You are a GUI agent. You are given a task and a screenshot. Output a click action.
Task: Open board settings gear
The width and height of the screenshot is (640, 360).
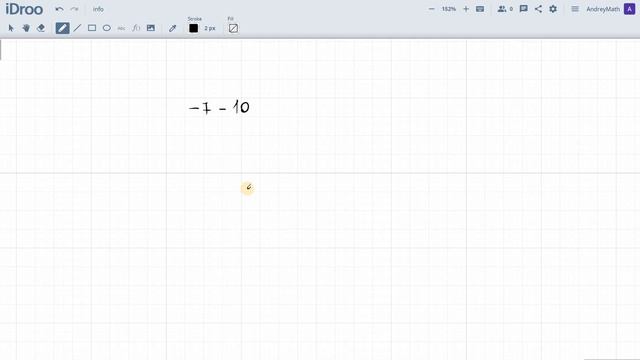point(553,9)
